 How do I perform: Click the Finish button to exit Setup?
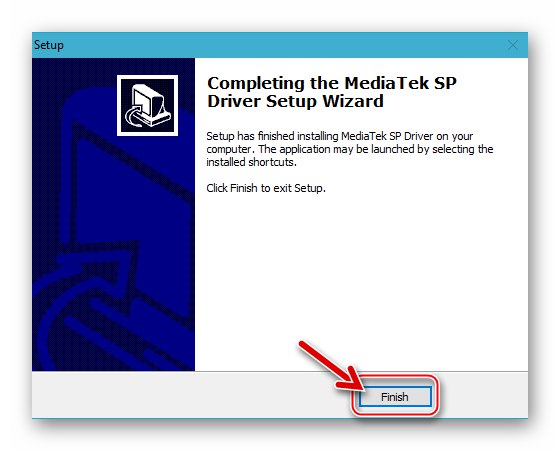point(395,396)
